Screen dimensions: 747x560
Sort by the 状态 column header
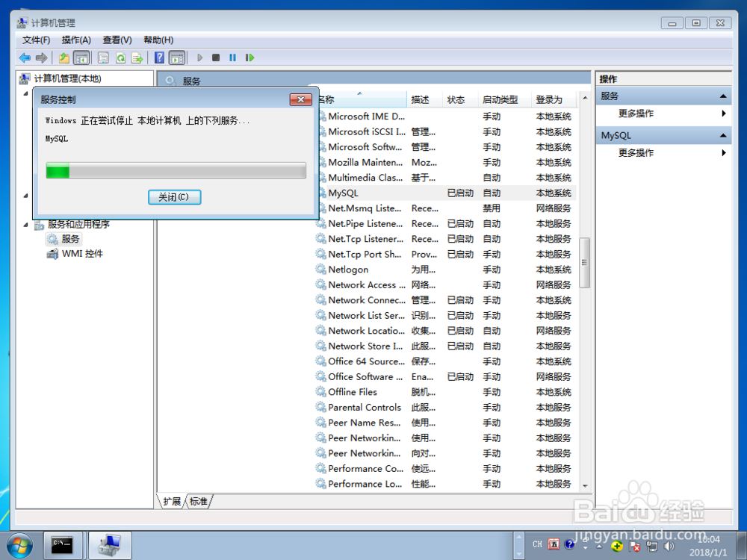click(x=460, y=99)
